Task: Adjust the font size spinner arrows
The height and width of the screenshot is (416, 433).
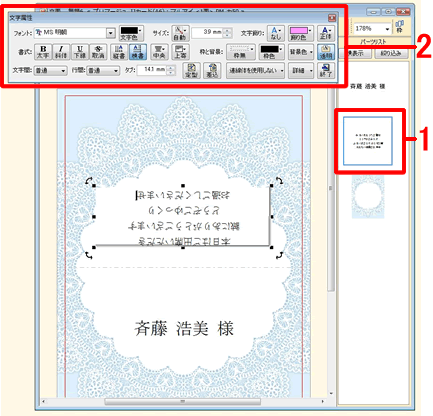Action: [x=228, y=33]
